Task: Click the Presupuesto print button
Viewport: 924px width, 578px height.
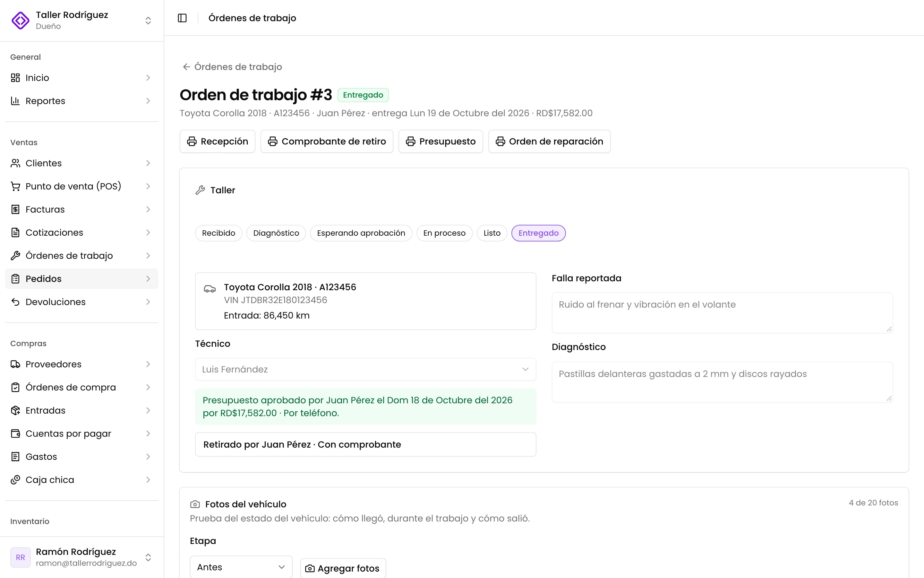Action: [x=441, y=141]
